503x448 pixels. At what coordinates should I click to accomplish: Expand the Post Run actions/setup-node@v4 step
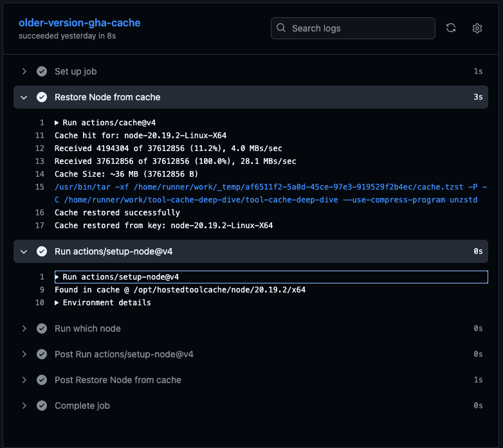[24, 354]
